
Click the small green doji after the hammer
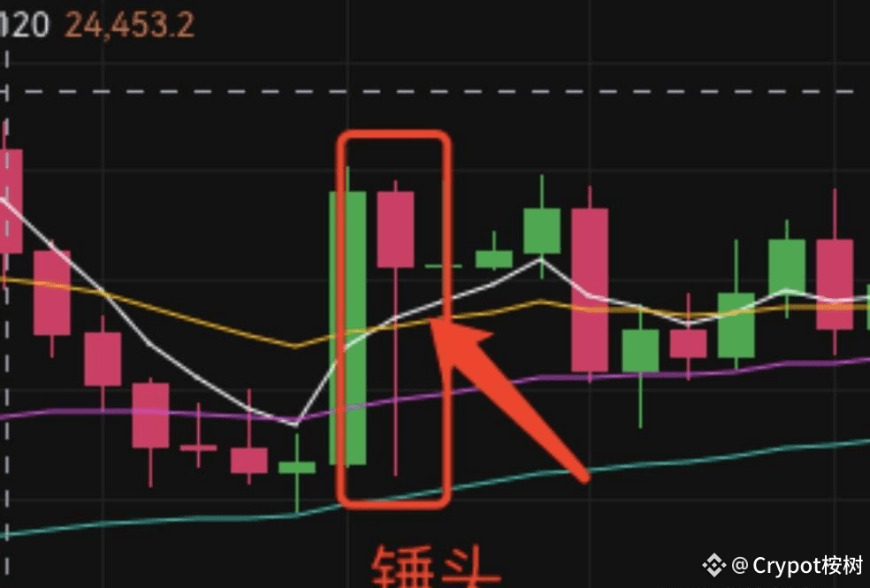(443, 266)
